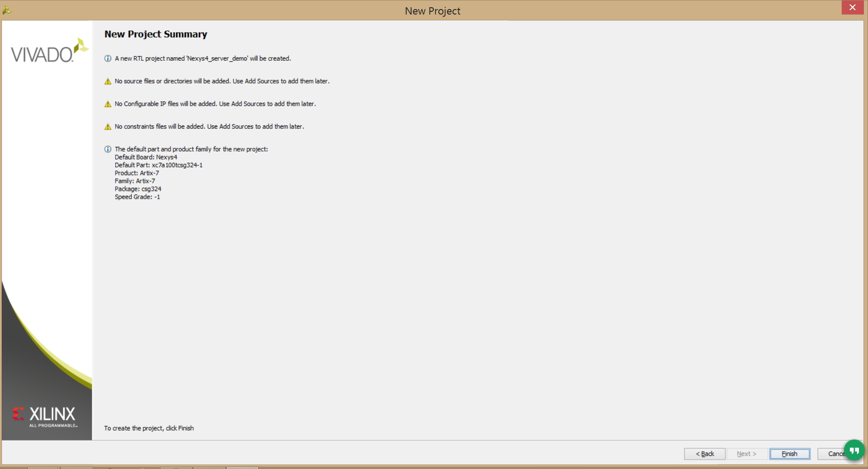Click text 'Default Part: xc7a100tcsg324-1'
The height and width of the screenshot is (469, 868).
(x=159, y=165)
